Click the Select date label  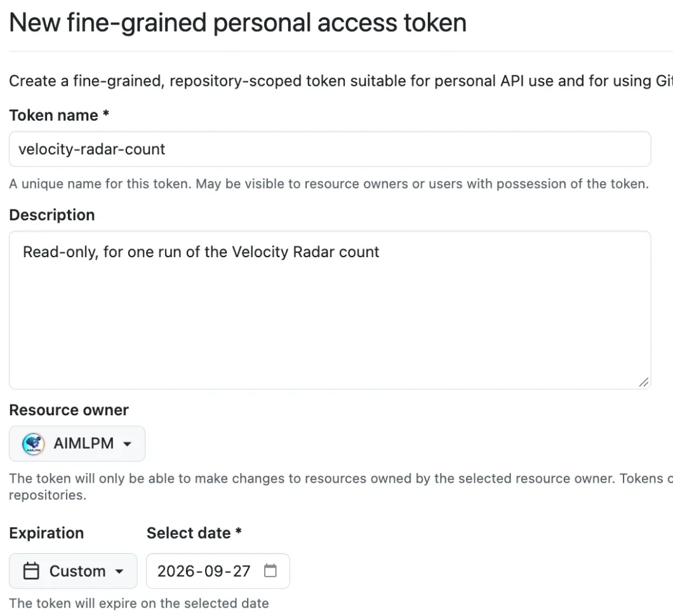pyautogui.click(x=189, y=533)
